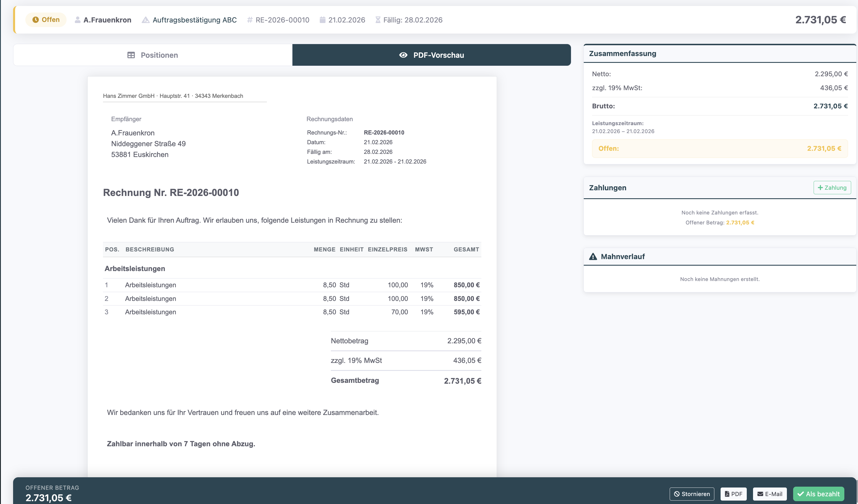The height and width of the screenshot is (504, 858).
Task: Click the person icon beside A.Frauenkron
Action: tap(78, 20)
